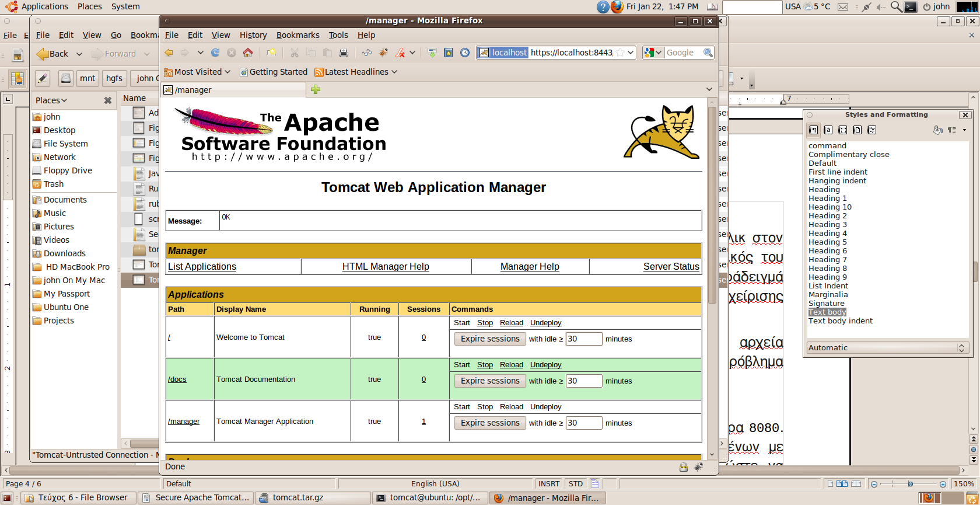
Task: Click the Firefox Home icon
Action: [x=248, y=53]
